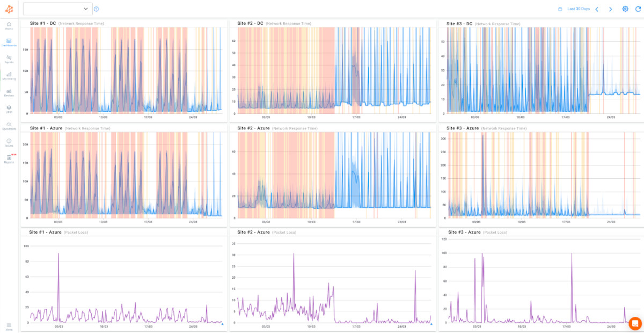The image size is (644, 333).
Task: Click the info icon beside the dashboard selector
Action: point(96,9)
